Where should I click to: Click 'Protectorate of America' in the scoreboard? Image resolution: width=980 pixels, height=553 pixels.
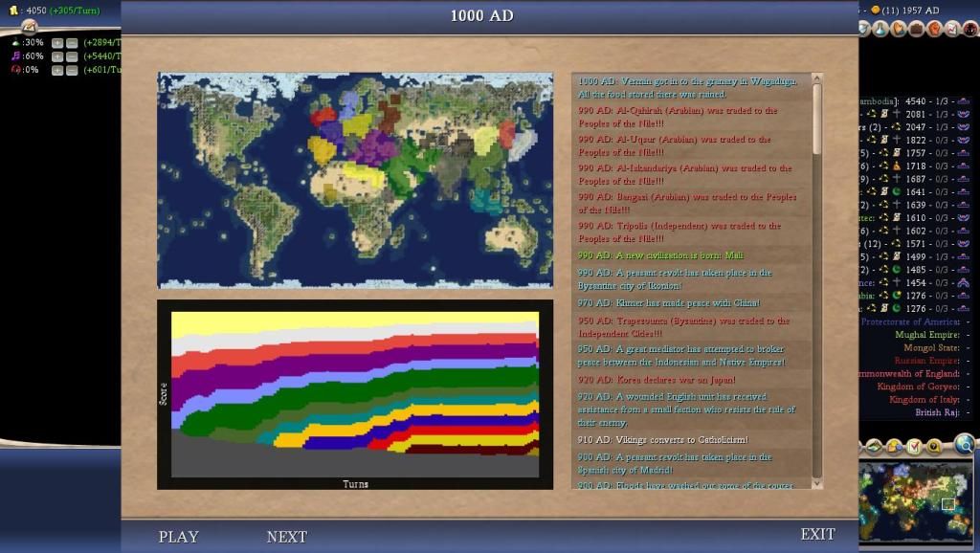tap(910, 321)
